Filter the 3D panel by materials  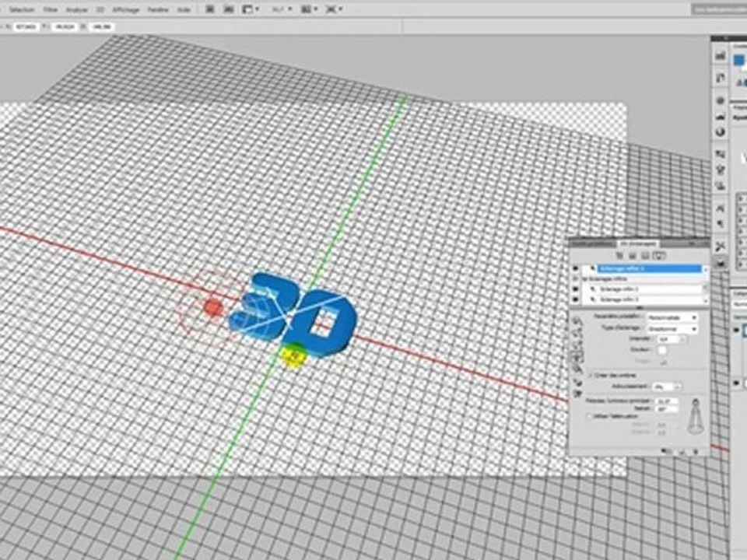click(645, 256)
